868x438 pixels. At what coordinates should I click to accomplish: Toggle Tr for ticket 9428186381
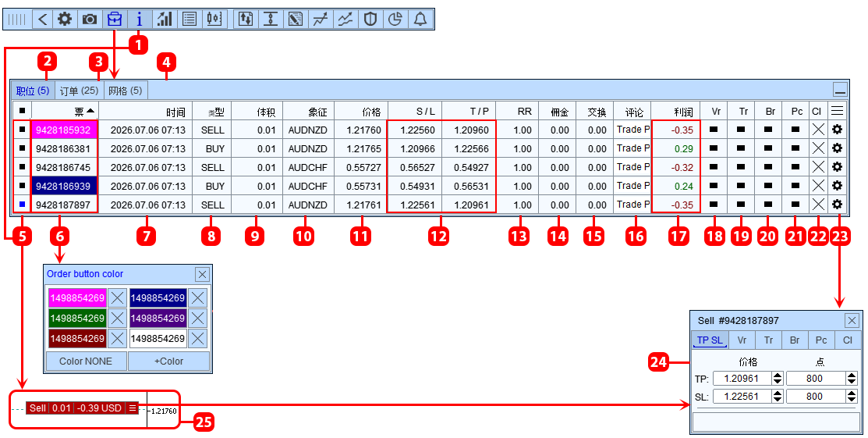pos(741,148)
